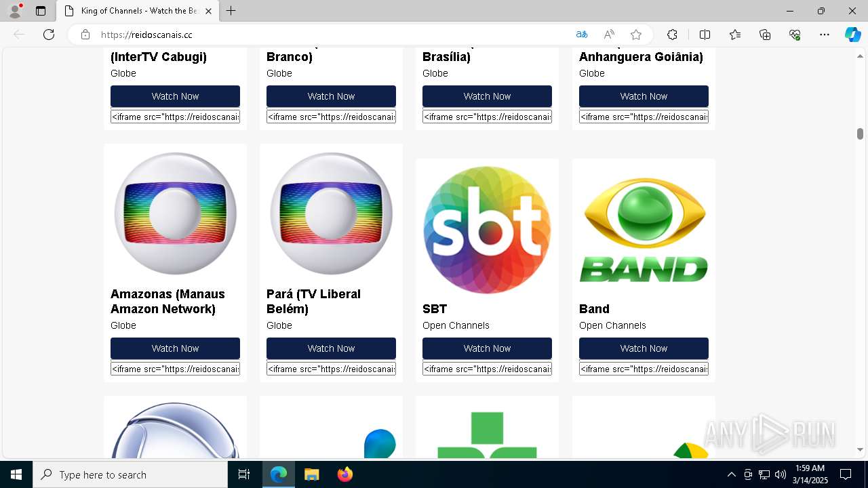Launch the Copilot sidebar

pyautogui.click(x=852, y=35)
